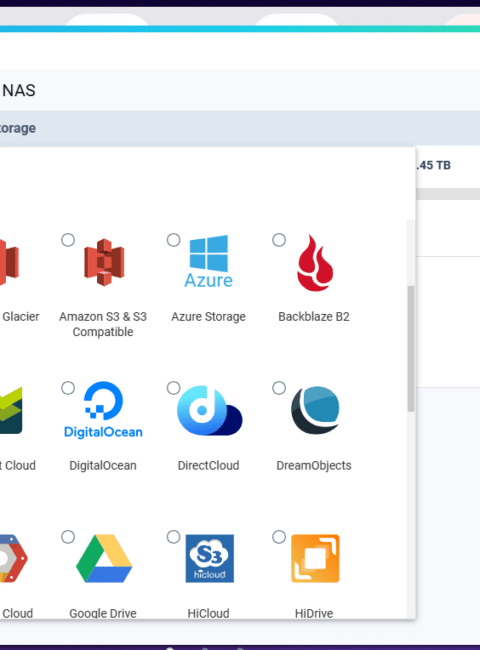Click the DigitalOcean logo icon
Image resolution: width=480 pixels, height=650 pixels.
coord(103,410)
